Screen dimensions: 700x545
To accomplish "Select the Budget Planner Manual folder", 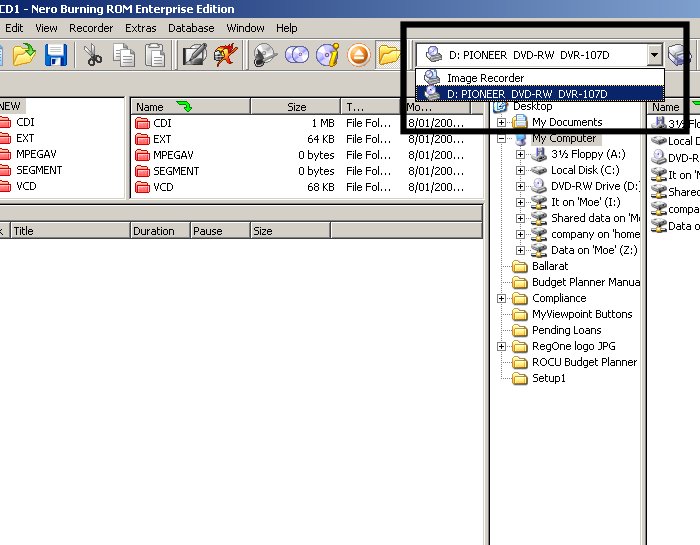I will pyautogui.click(x=586, y=282).
